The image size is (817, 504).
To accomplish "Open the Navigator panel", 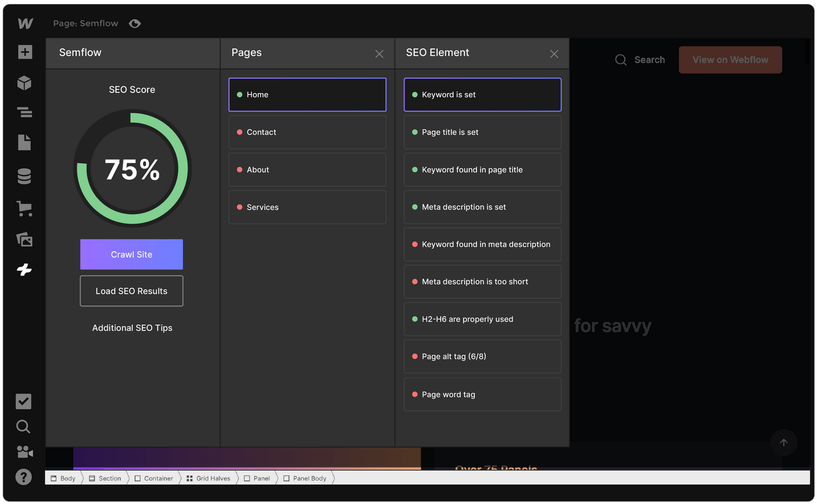I will [24, 112].
